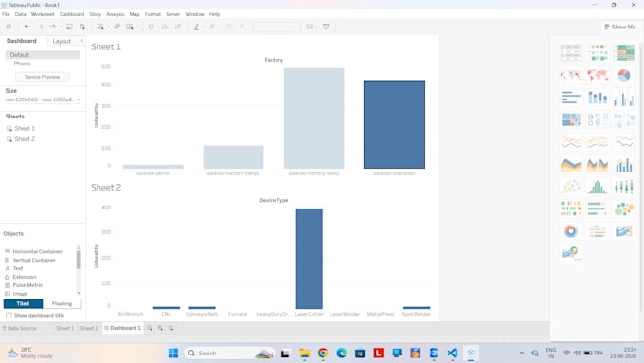Viewport: 644px width, 363px height.
Task: Select the horizontal bars chart in Show Me
Action: [x=571, y=98]
